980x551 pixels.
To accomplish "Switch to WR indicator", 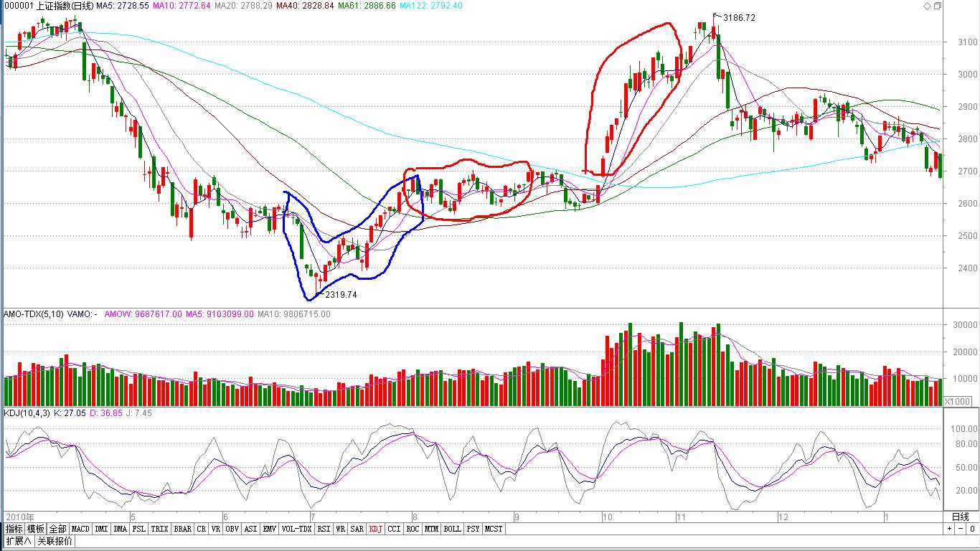I will point(341,529).
